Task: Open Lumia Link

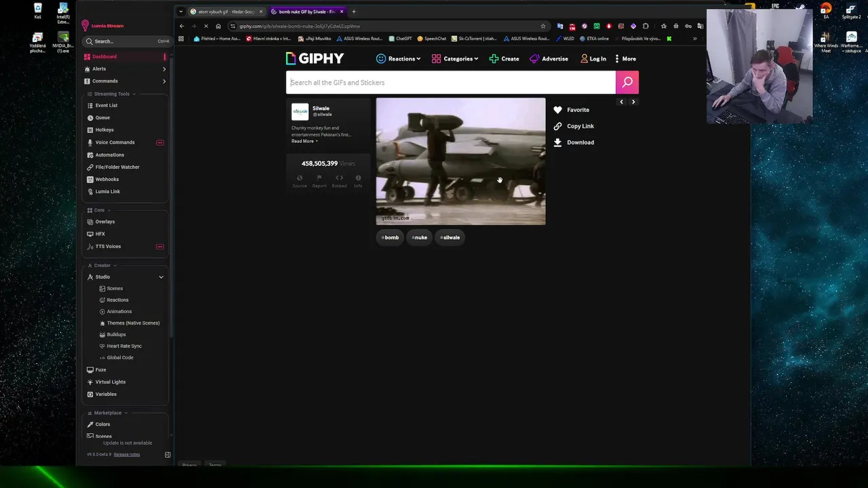Action: (107, 192)
